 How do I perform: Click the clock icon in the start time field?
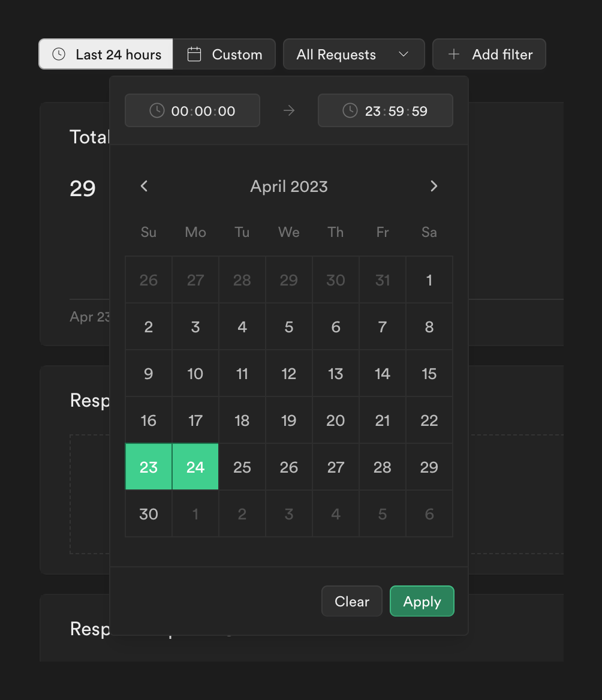tap(156, 110)
